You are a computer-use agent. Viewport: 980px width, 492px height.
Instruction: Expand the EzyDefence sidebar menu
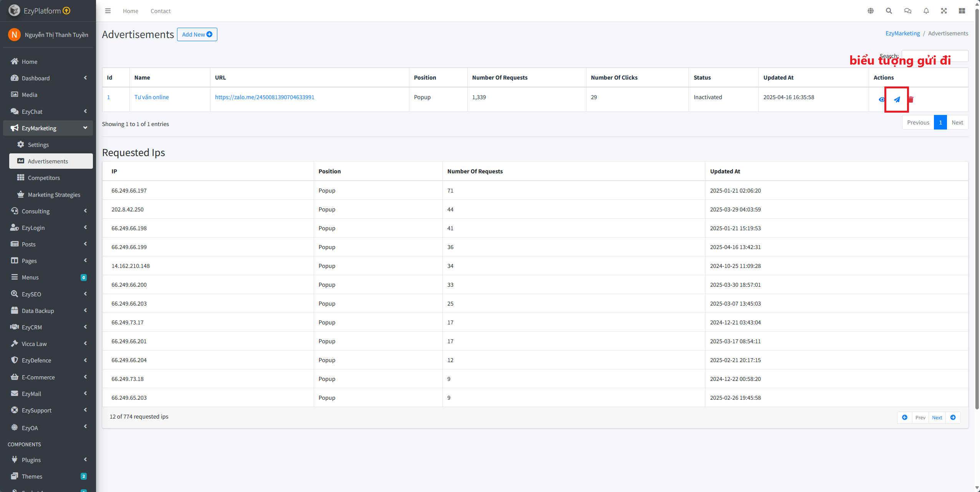point(48,360)
